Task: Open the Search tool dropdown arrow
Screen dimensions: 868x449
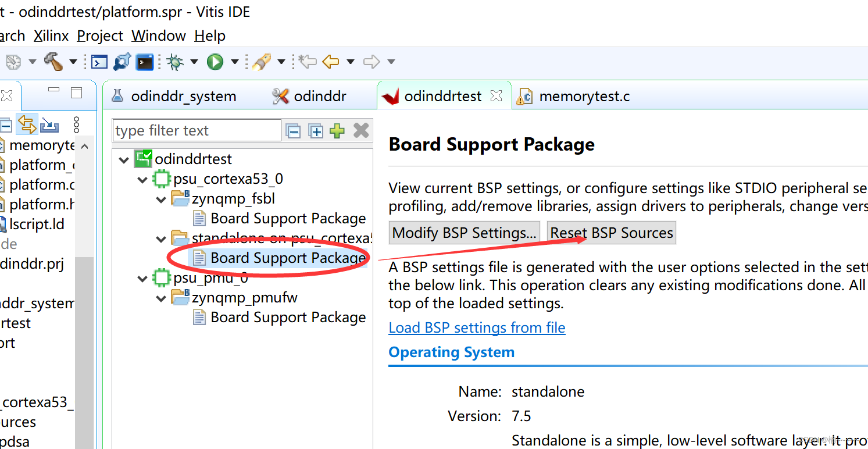Action: (x=281, y=62)
